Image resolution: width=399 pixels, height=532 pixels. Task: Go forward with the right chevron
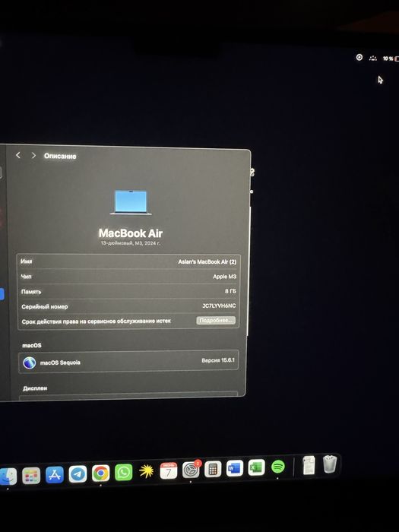(33, 155)
